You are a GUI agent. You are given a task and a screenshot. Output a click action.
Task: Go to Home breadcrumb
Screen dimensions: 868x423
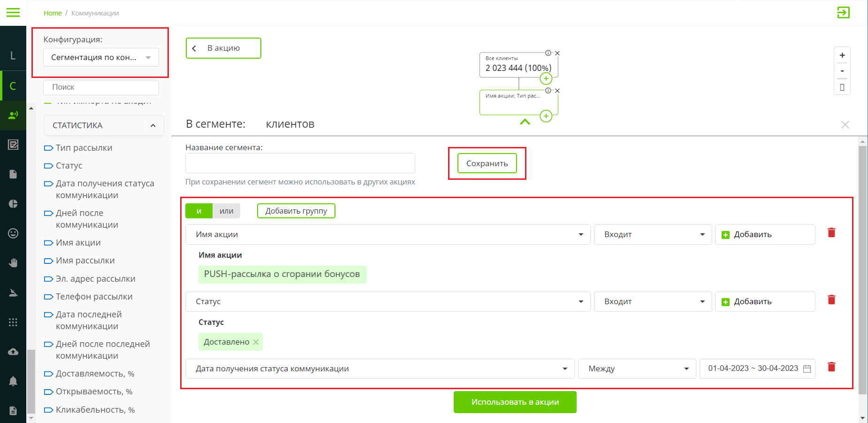53,13
